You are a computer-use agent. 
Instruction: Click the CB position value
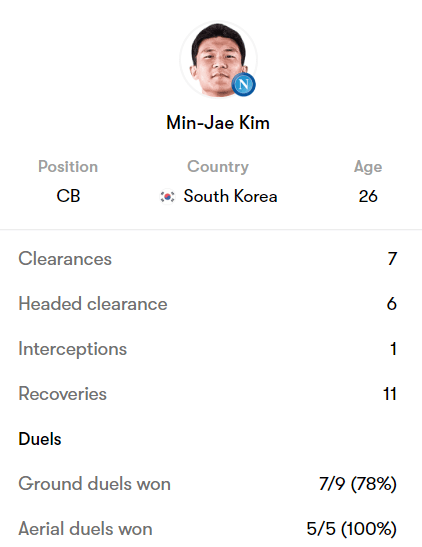tap(68, 196)
